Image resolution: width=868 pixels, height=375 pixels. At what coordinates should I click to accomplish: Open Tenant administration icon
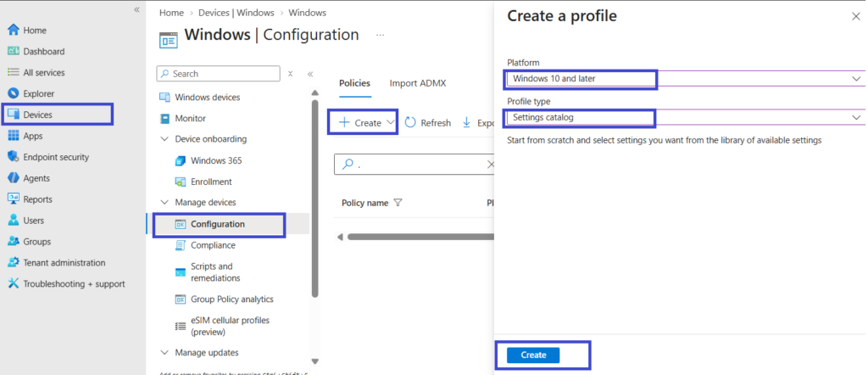click(x=14, y=262)
